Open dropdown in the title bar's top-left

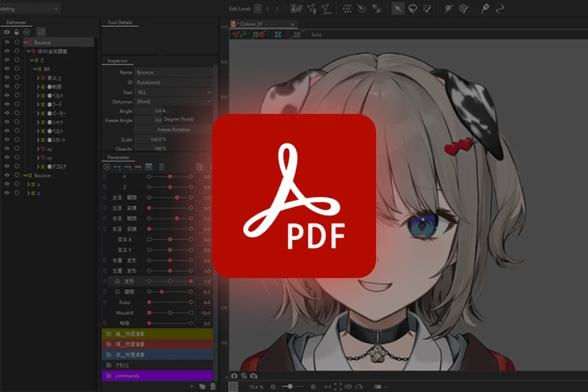30,8
